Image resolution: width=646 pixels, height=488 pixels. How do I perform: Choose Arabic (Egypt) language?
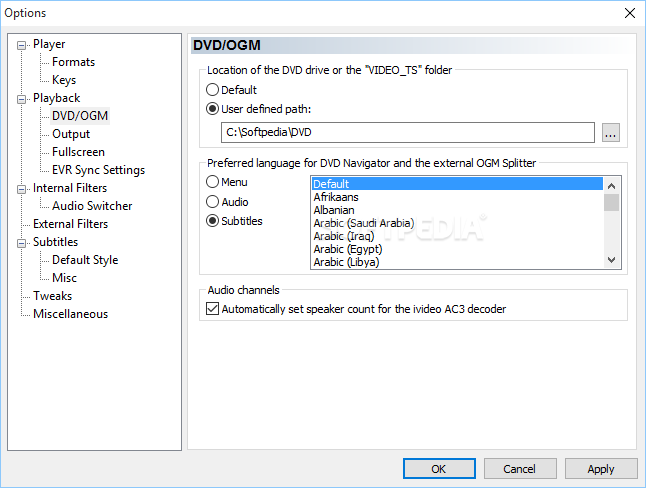coord(457,249)
